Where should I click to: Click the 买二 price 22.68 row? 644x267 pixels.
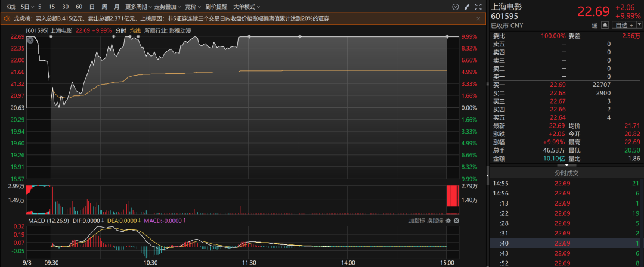point(566,93)
